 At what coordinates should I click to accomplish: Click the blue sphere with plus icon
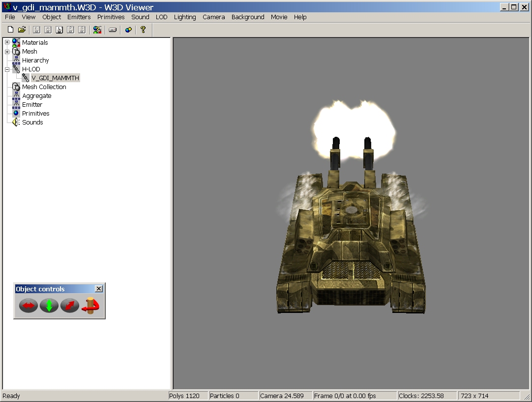tap(128, 30)
